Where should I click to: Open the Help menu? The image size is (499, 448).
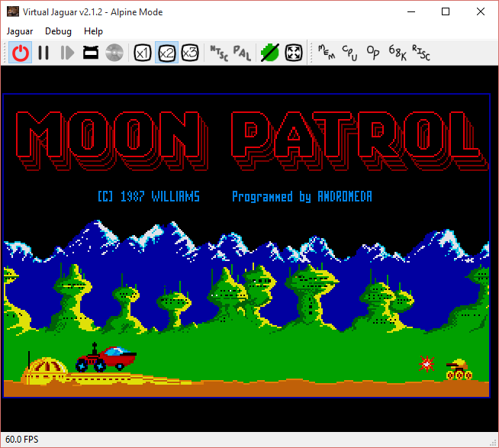click(94, 31)
